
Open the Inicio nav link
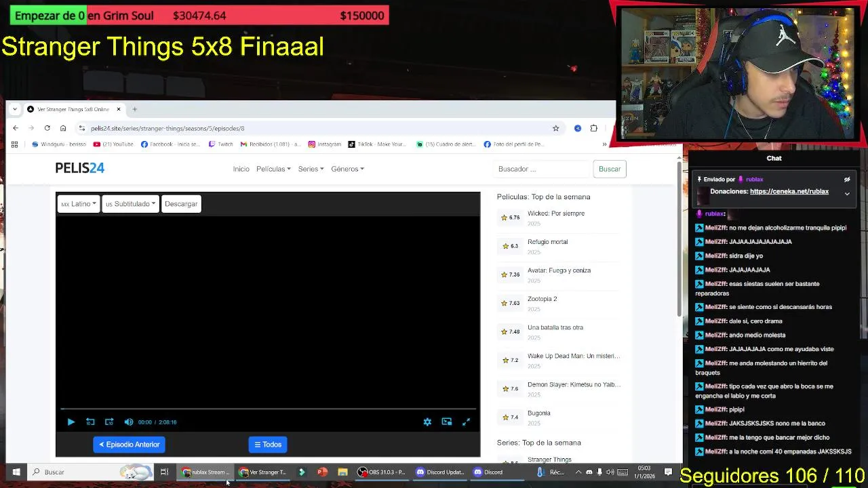pos(241,169)
